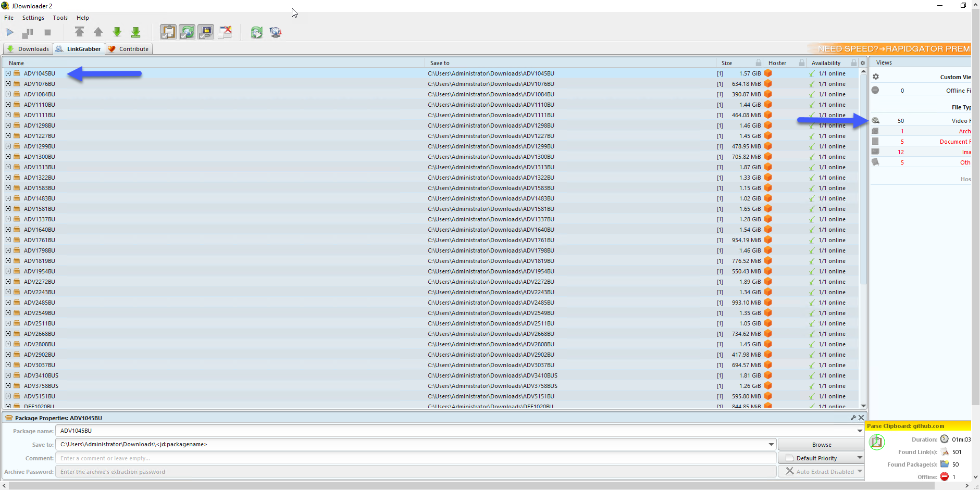The image size is (980, 490).
Task: Click the lock icon beside Hoster header
Action: [x=802, y=63]
